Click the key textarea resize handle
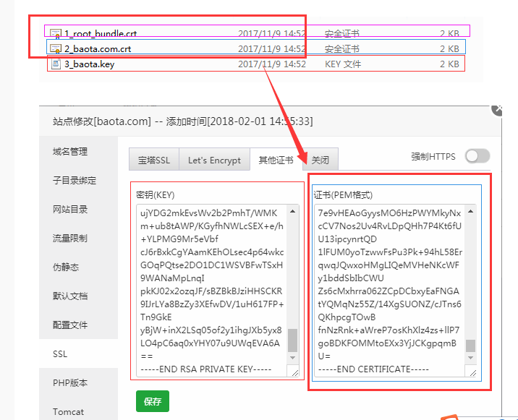This screenshot has width=518, height=420. point(294,372)
